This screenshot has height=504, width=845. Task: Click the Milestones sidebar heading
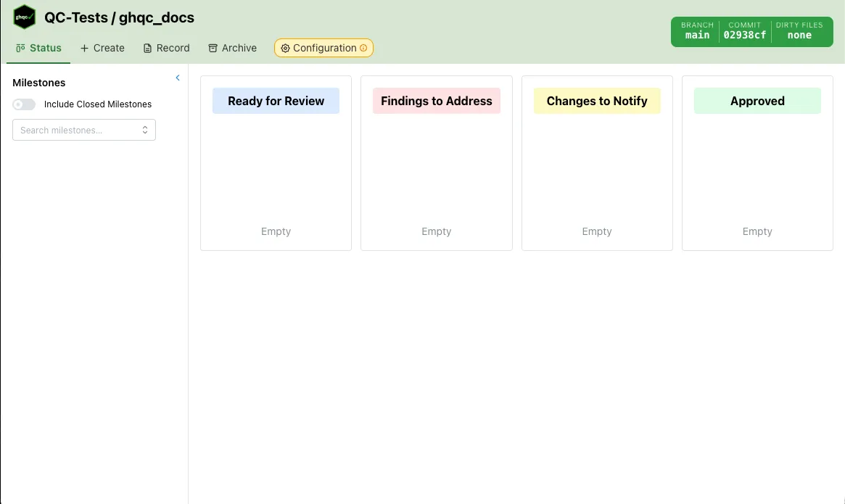pos(39,83)
